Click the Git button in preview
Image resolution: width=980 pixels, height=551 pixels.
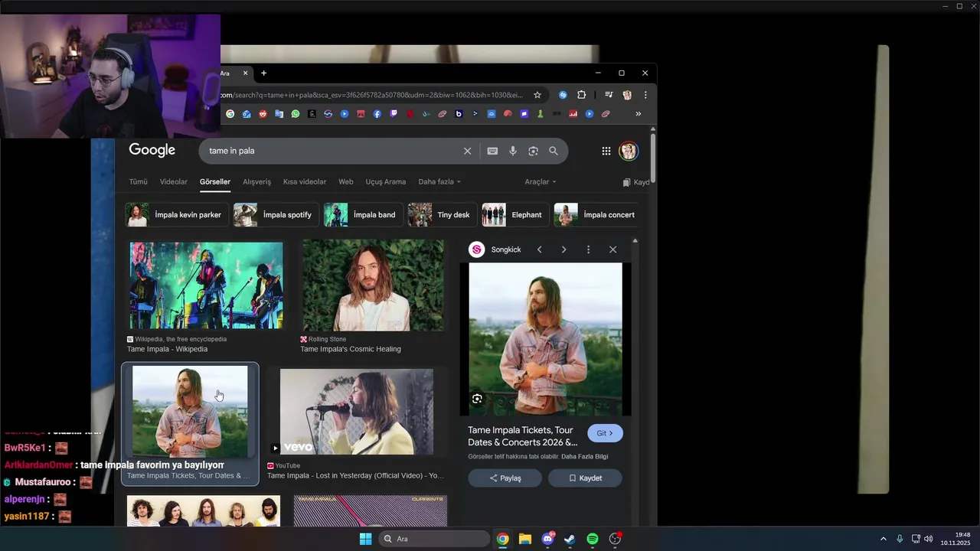click(605, 433)
